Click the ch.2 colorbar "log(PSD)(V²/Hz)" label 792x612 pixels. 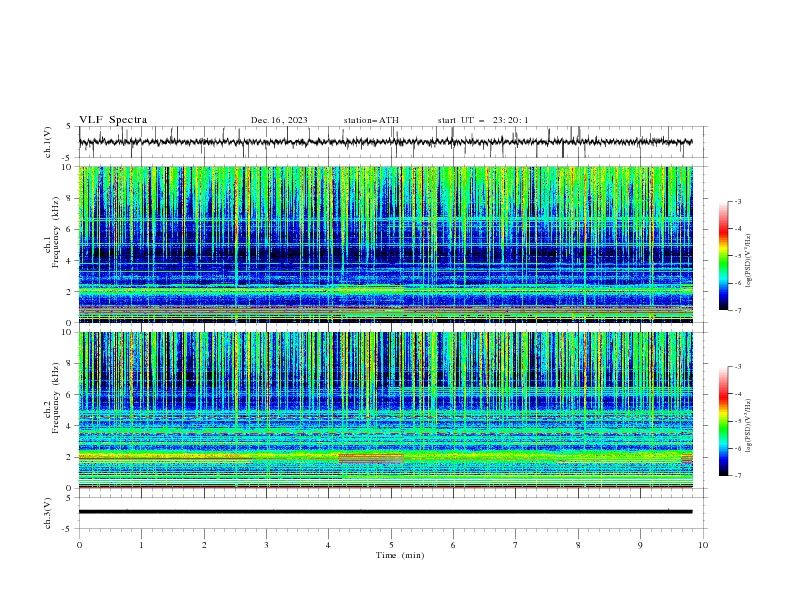(x=748, y=426)
